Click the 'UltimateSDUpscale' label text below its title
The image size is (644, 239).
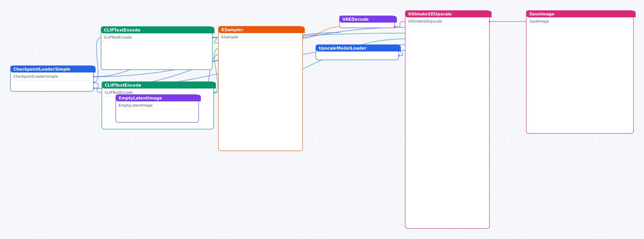click(x=425, y=21)
